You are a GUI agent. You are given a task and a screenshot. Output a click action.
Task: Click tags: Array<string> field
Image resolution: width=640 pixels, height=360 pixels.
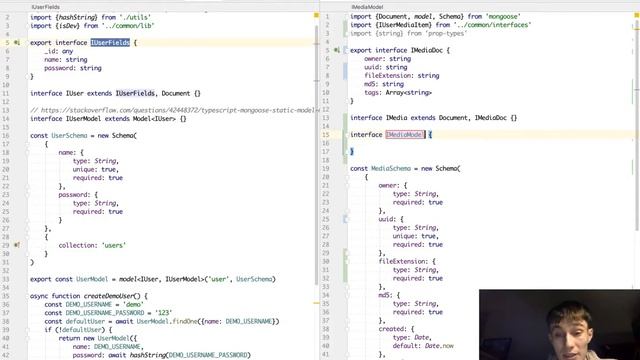398,93
